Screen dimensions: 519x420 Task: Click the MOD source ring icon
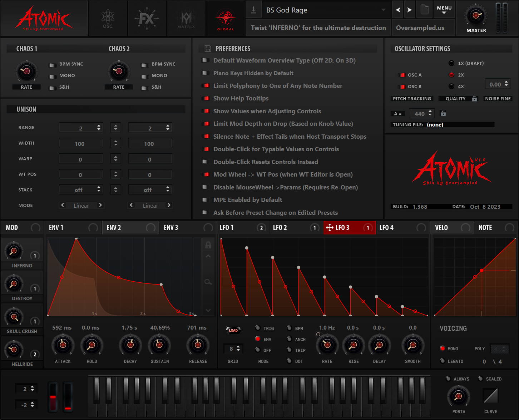point(36,228)
